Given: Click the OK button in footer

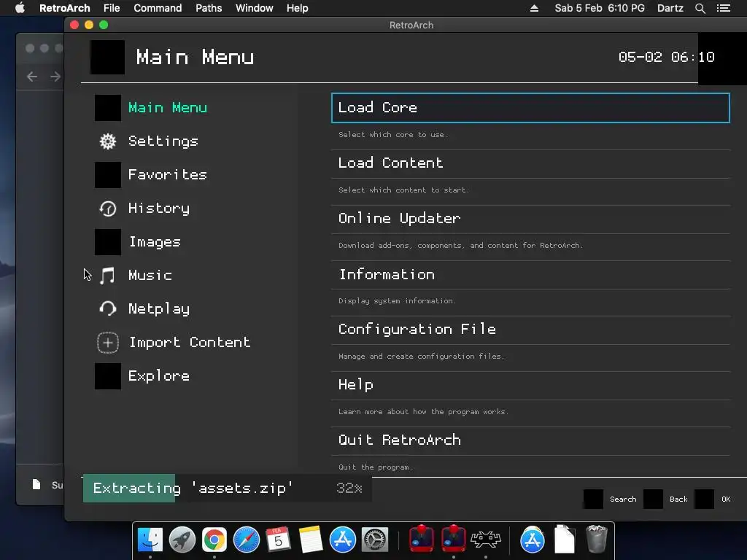Looking at the screenshot, I should click(726, 499).
